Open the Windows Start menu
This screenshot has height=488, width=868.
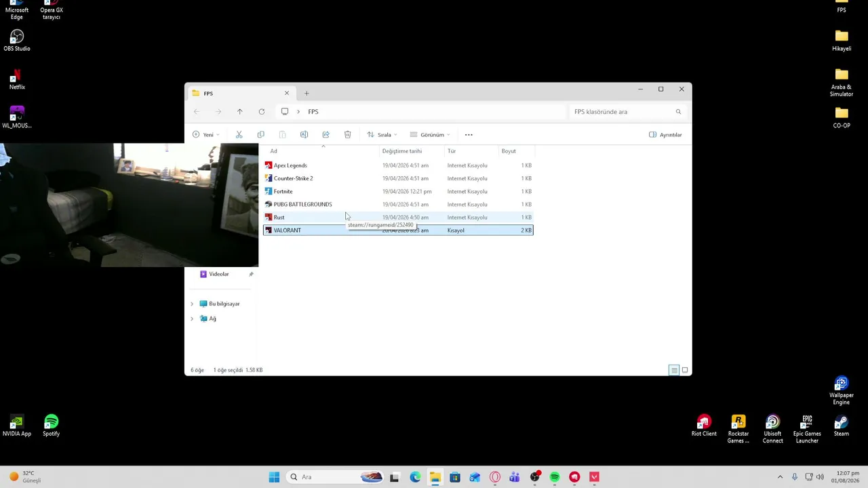[x=274, y=477]
